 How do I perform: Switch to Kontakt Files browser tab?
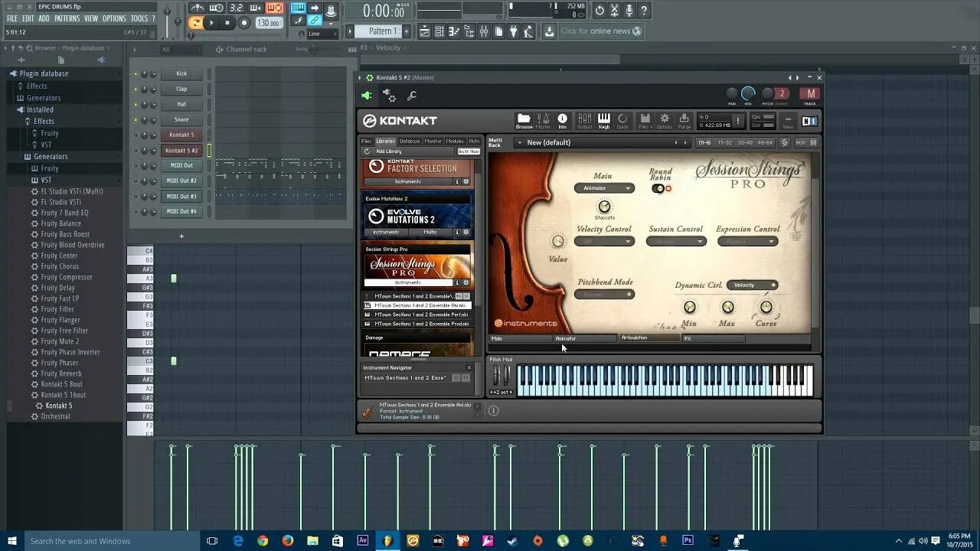pyautogui.click(x=367, y=141)
